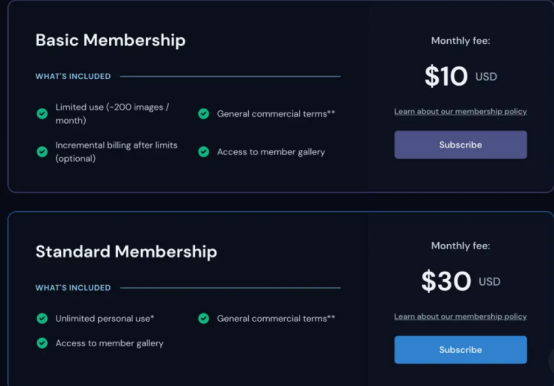Click the Limited use (~200 images / month) text
The image size is (554, 386).
[x=112, y=114]
